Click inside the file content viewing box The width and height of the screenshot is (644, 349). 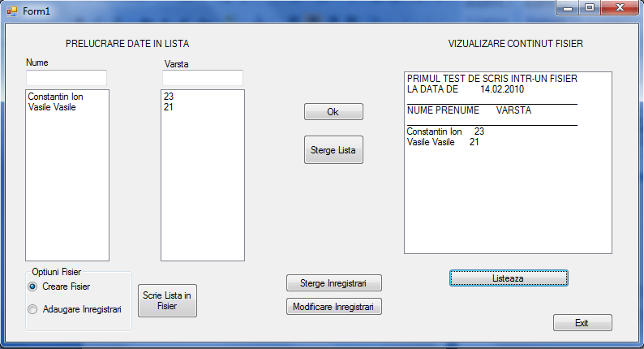click(508, 163)
